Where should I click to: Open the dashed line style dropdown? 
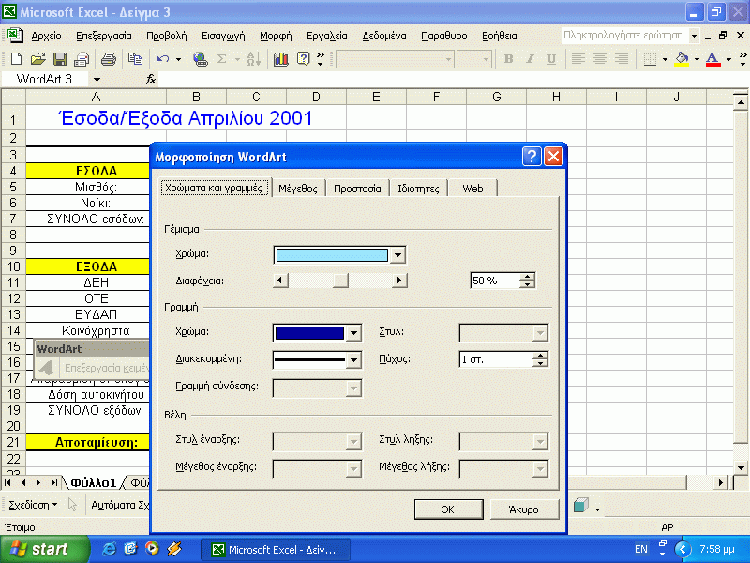[353, 360]
